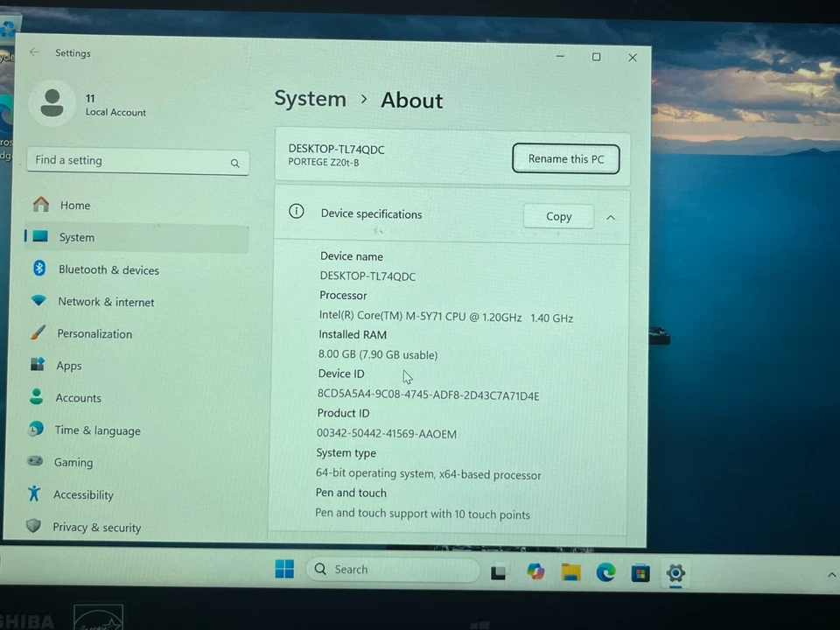The width and height of the screenshot is (840, 630).
Task: Maximize the Settings window
Action: tap(596, 57)
